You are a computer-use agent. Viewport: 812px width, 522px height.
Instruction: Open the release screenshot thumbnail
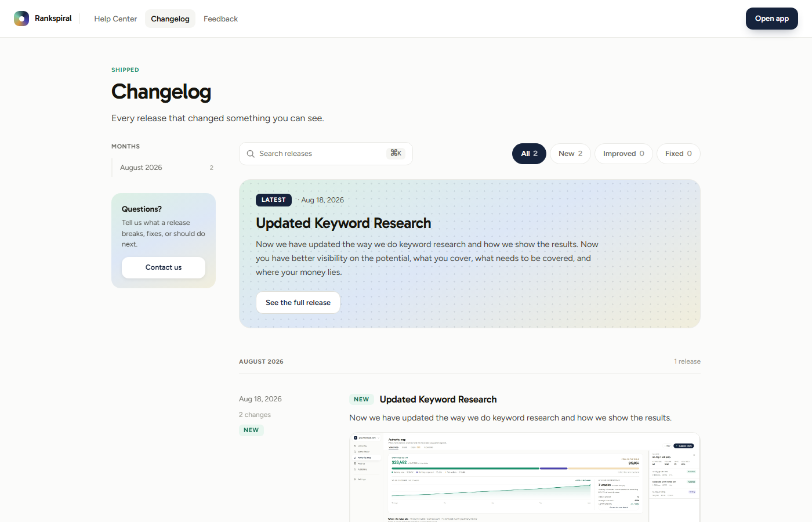(x=524, y=477)
